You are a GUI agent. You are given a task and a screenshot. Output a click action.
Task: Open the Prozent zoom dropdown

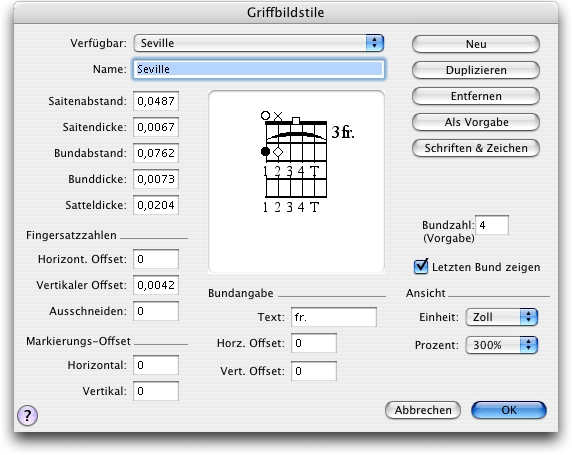[x=502, y=345]
